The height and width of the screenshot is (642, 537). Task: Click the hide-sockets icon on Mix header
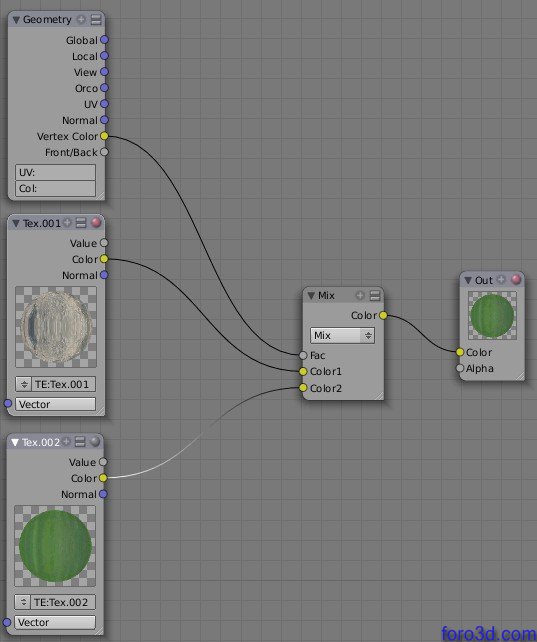tap(375, 295)
